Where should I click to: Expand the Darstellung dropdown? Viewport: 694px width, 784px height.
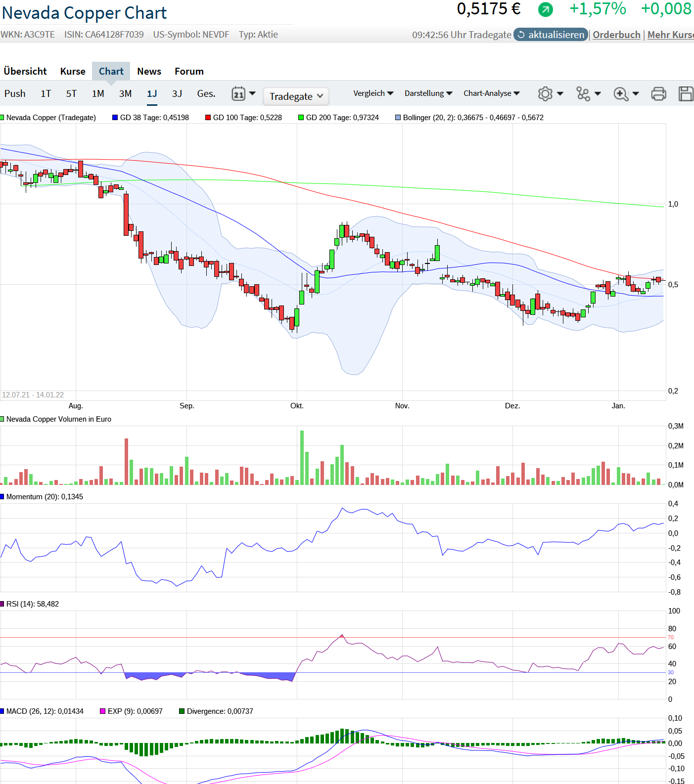(428, 93)
